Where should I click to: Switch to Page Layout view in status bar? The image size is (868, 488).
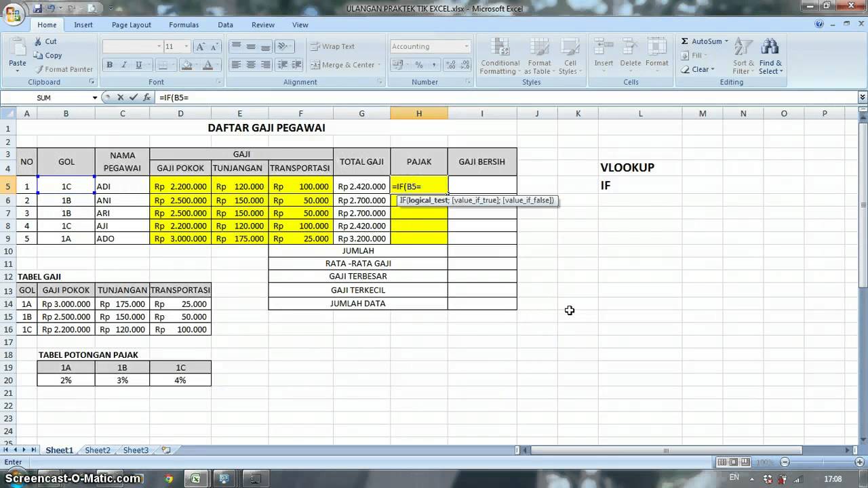tap(735, 462)
